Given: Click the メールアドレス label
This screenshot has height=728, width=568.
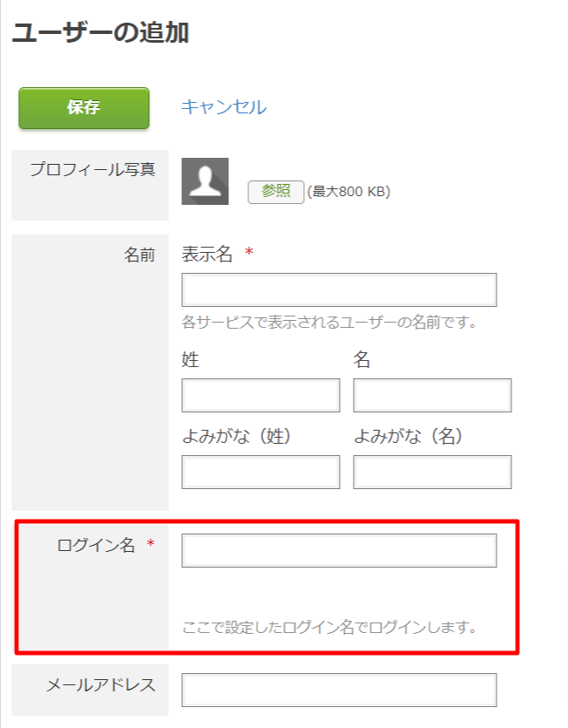Looking at the screenshot, I should pos(101,684).
